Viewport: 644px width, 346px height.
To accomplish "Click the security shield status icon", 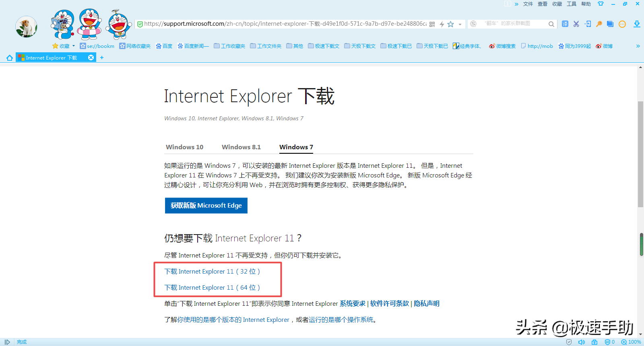I will tap(569, 342).
